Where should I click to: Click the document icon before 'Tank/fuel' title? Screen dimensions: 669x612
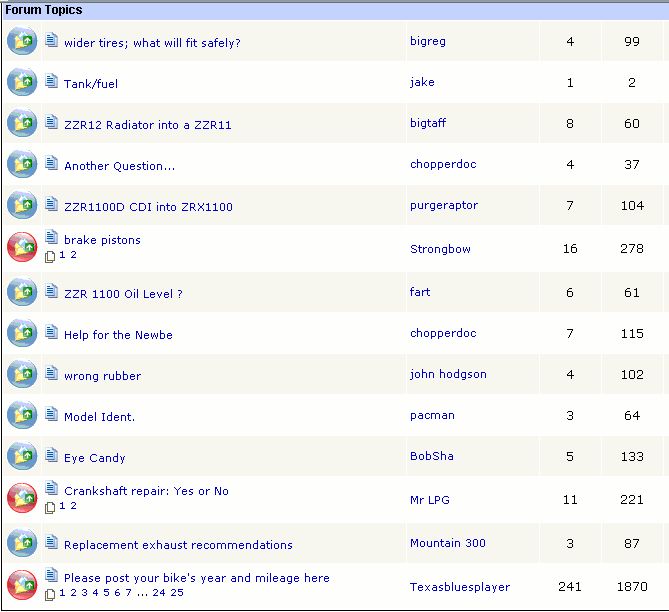(x=52, y=82)
